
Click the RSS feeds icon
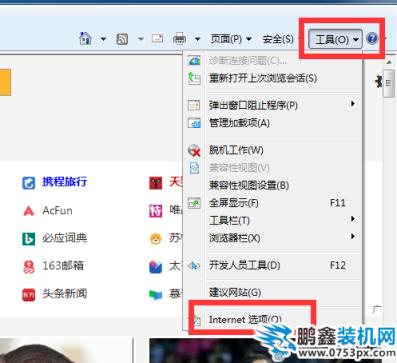click(x=122, y=39)
